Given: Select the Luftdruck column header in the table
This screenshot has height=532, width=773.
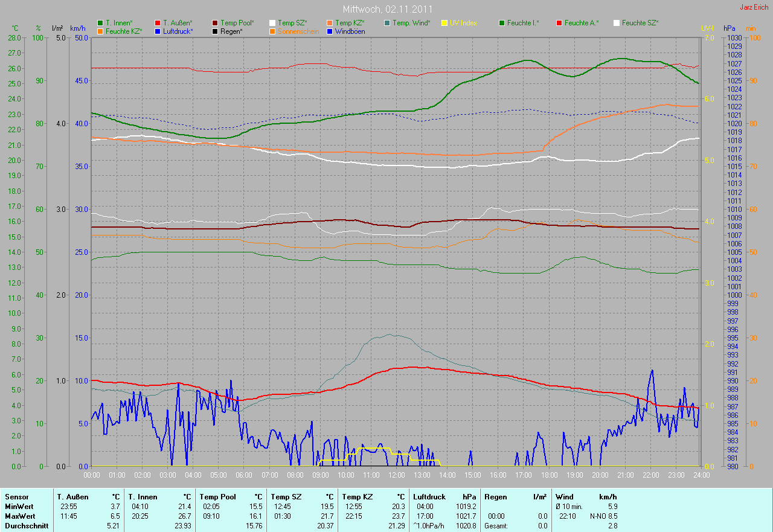Looking at the screenshot, I should point(428,496).
